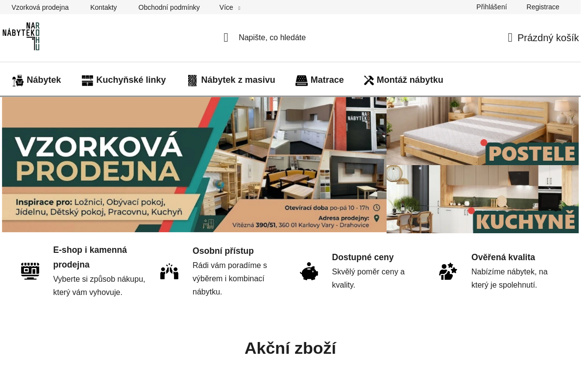Click the Nábytek armchair category icon
Screen dimensions: 588x392
[x=18, y=80]
